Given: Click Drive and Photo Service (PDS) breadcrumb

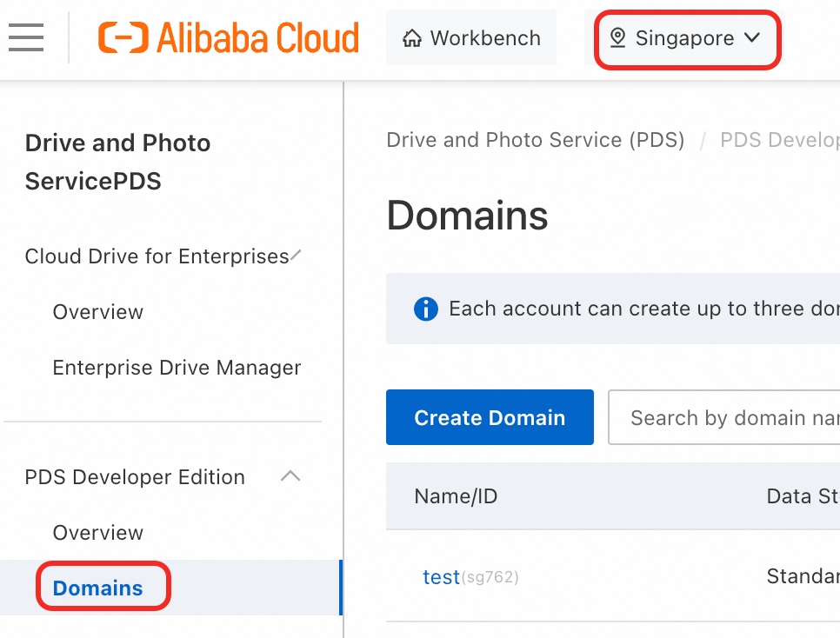Looking at the screenshot, I should (x=535, y=140).
